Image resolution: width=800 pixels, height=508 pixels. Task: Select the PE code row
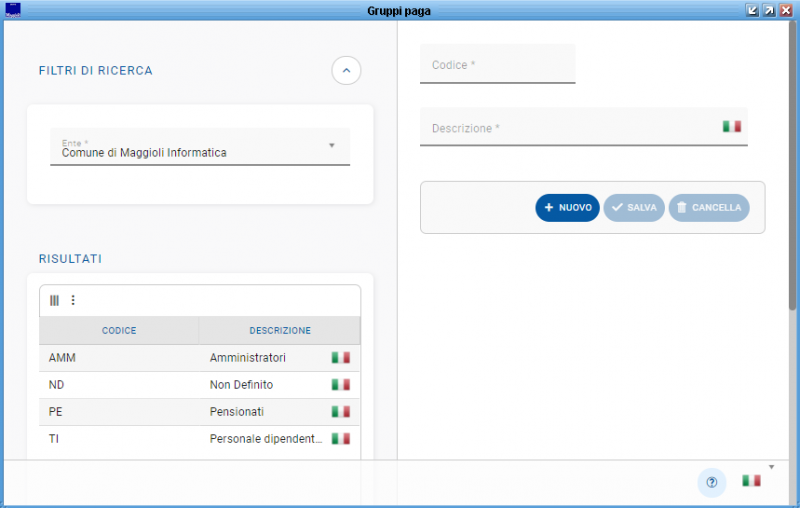click(56, 411)
